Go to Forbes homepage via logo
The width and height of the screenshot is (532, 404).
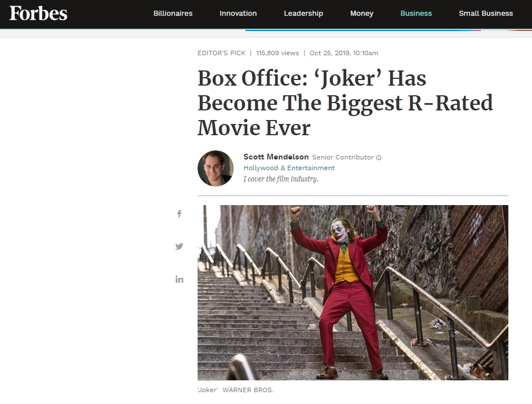tap(38, 13)
